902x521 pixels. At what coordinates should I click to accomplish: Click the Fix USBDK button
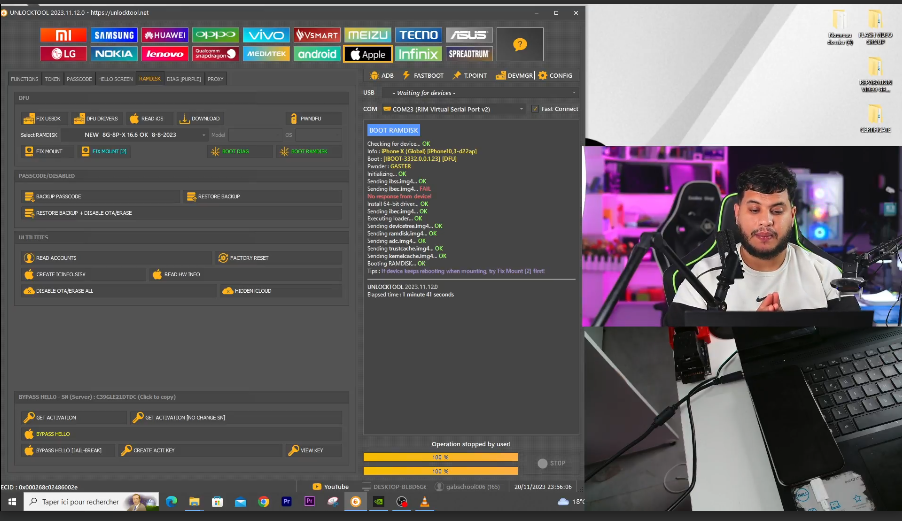[x=43, y=118]
